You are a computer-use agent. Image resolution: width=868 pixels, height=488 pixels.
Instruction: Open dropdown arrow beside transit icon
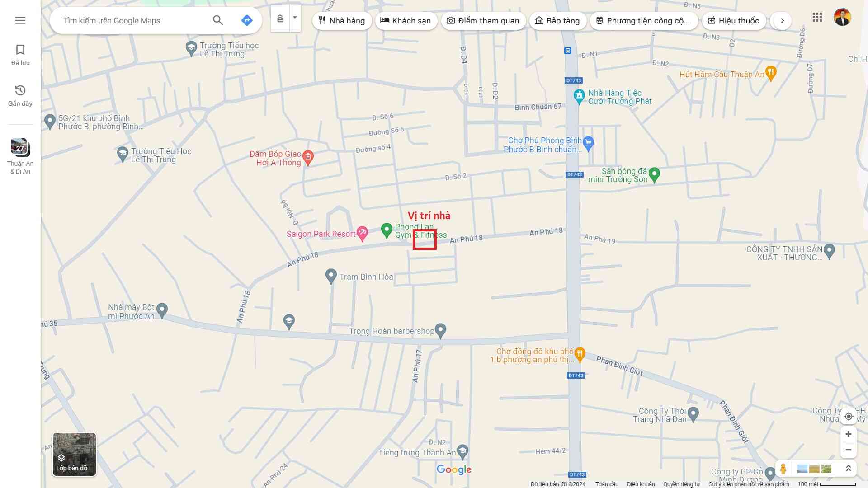[295, 18]
